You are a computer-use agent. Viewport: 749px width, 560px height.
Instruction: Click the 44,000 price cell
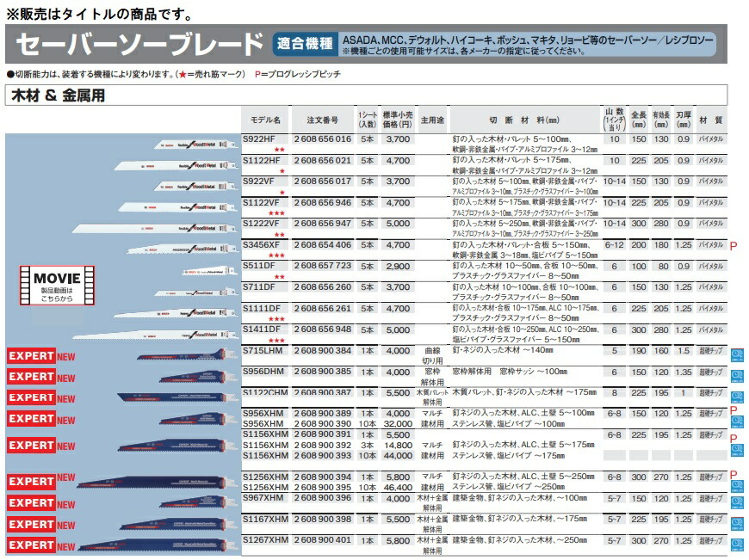398,456
